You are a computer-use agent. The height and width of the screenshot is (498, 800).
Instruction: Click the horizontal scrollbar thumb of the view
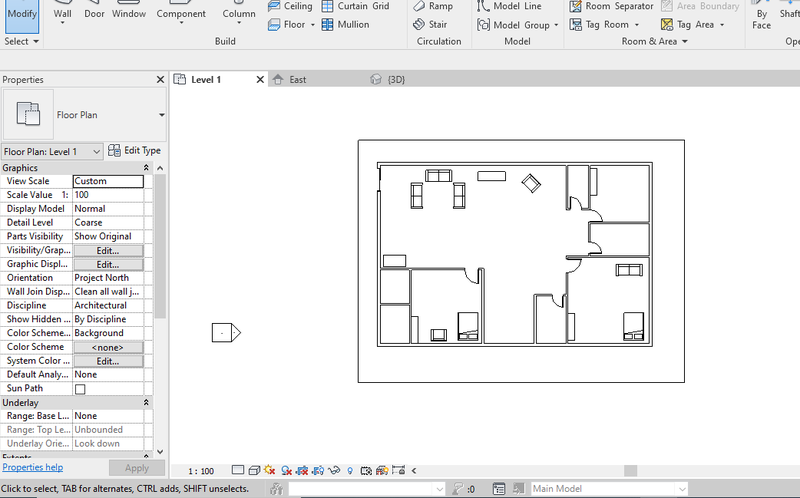pos(631,470)
